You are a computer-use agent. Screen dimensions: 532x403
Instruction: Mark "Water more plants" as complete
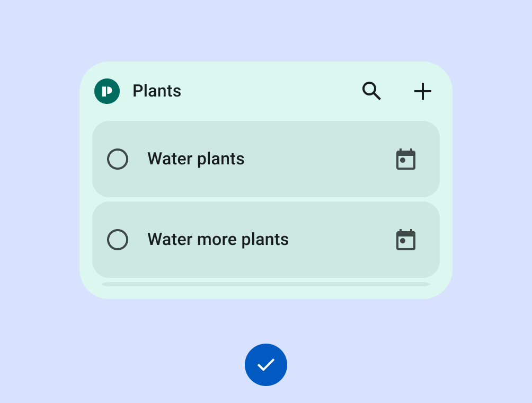point(118,240)
